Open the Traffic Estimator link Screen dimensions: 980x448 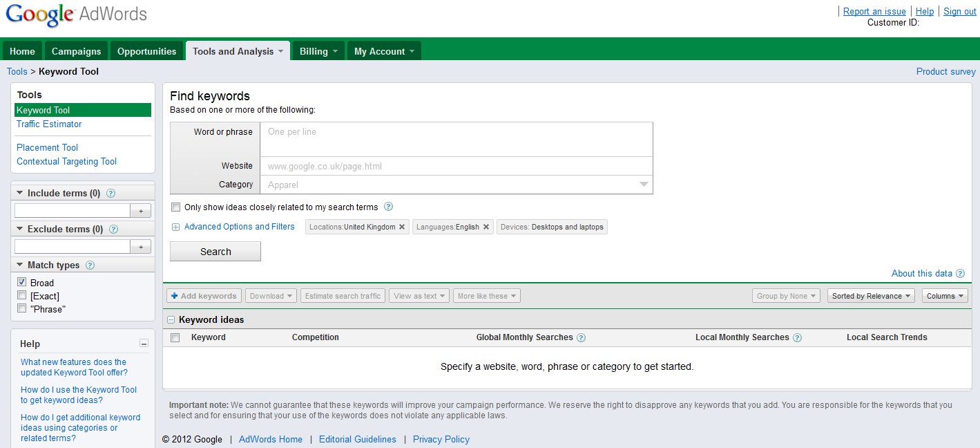point(49,124)
